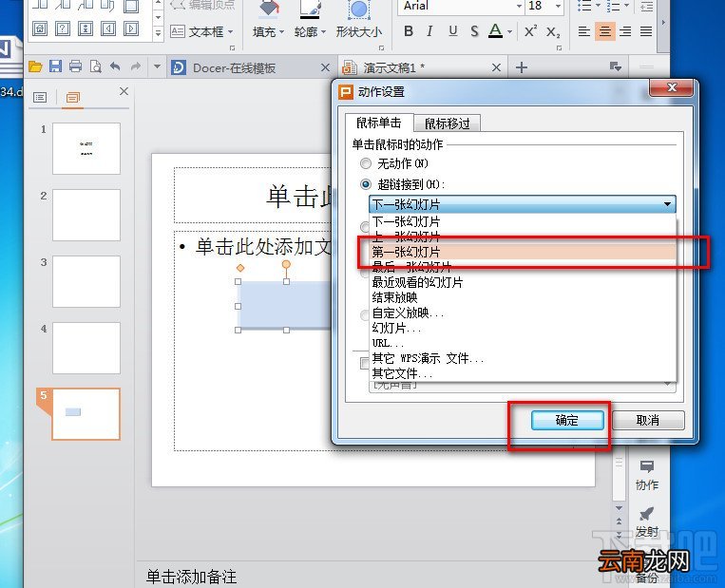Viewport: 725px width, 588px height.
Task: Insert the Help action button shape
Action: 63,29
